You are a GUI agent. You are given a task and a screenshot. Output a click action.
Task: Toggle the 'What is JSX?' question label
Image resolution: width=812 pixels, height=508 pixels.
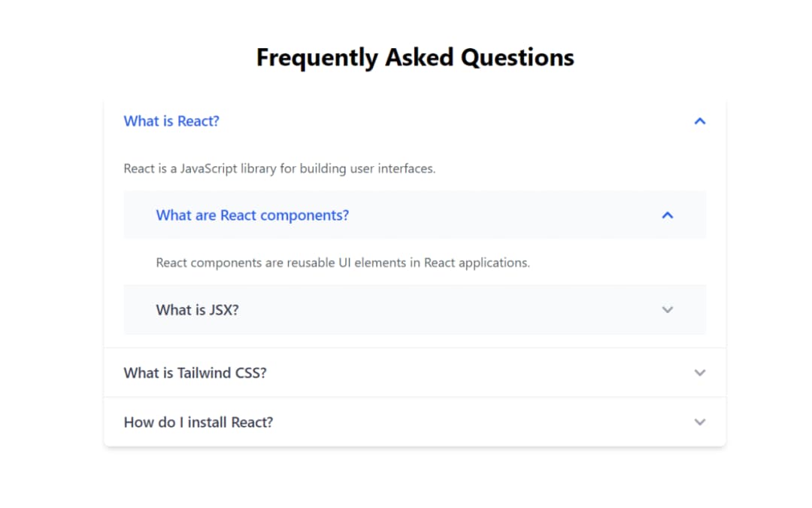[x=197, y=309]
